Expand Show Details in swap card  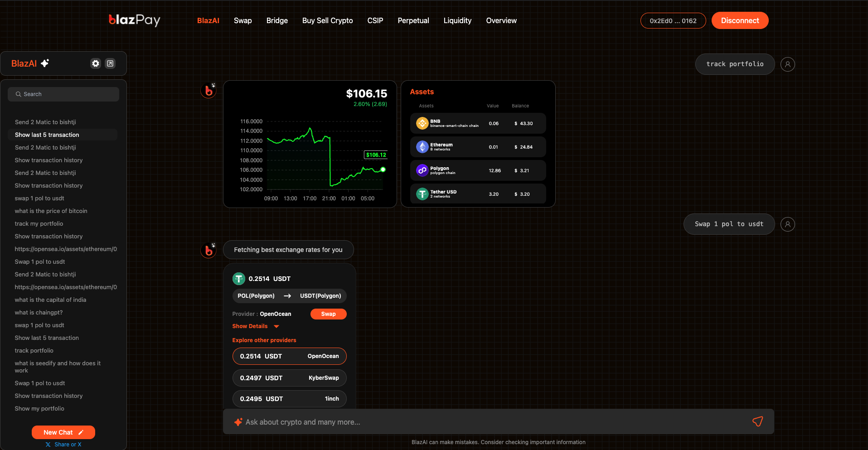tap(256, 326)
